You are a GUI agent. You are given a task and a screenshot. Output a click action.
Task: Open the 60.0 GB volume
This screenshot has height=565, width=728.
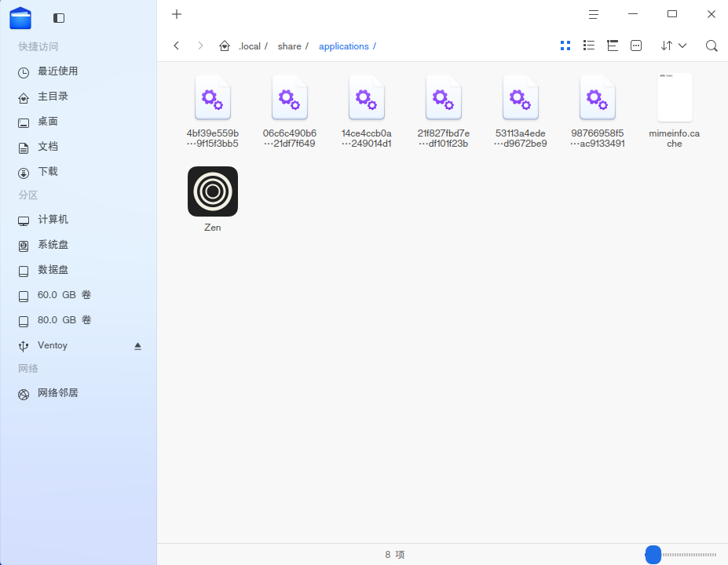tap(79, 295)
